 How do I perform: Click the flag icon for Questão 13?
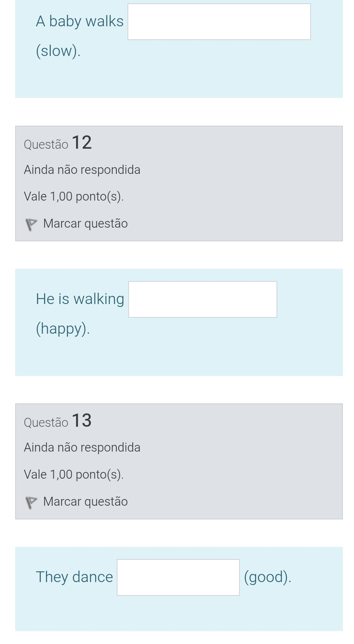(x=31, y=502)
